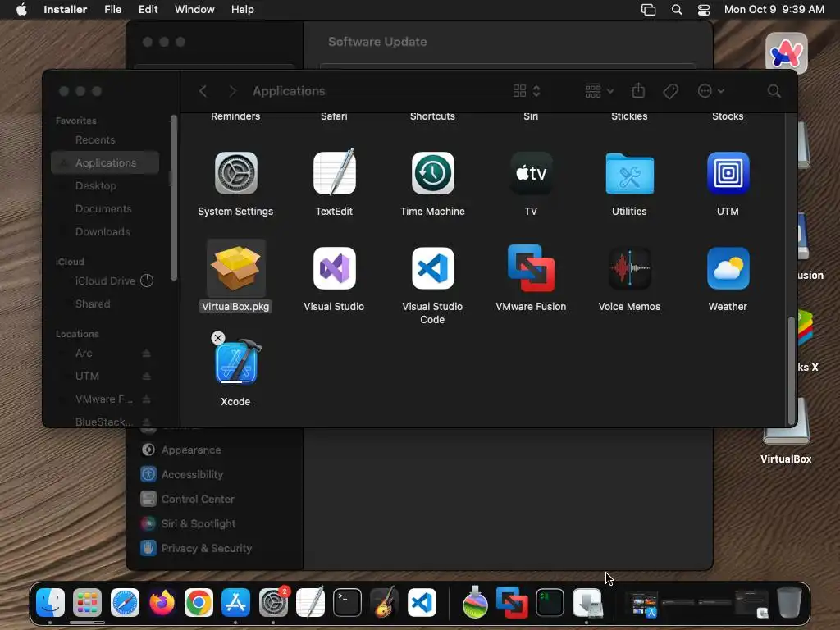Open the Finder group-by dropdown
The height and width of the screenshot is (630, 840).
point(599,91)
